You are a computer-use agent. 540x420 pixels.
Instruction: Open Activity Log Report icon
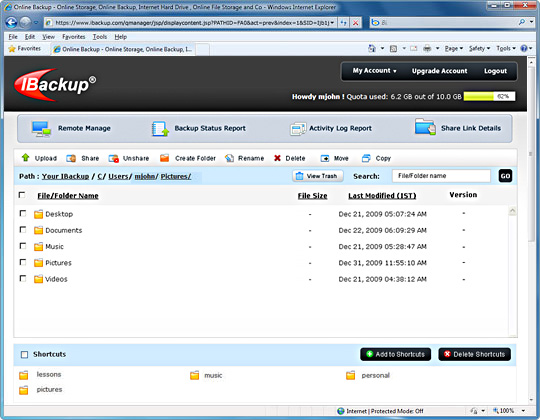[x=298, y=129]
